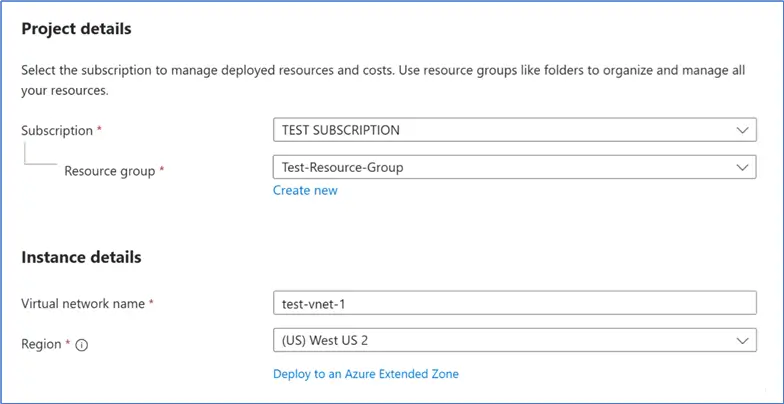Click Deploy to an Azure Extended Zone link
Screen dimensions: 784x404
pyautogui.click(x=366, y=374)
